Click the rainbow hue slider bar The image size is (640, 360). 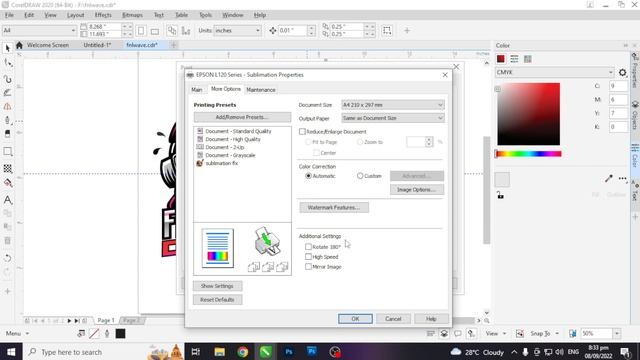(x=528, y=154)
